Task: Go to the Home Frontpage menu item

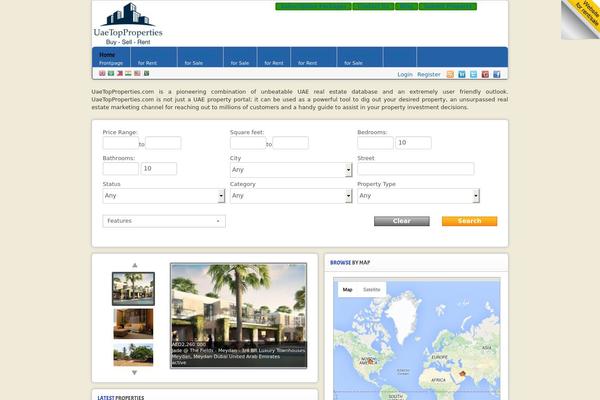Action: pyautogui.click(x=111, y=58)
